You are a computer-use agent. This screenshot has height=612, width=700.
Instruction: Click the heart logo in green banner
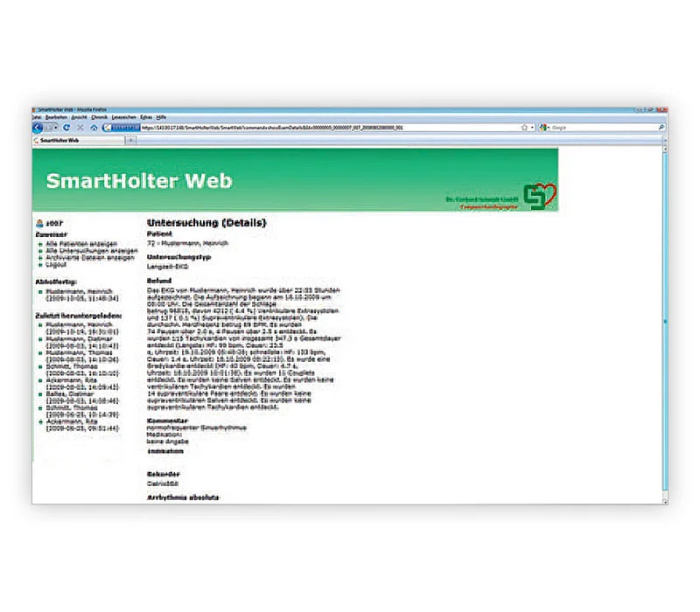pos(541,196)
